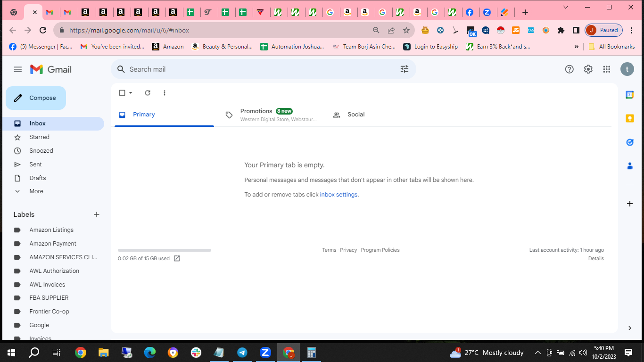Open the inbox settings link
The width and height of the screenshot is (644, 362).
(339, 195)
